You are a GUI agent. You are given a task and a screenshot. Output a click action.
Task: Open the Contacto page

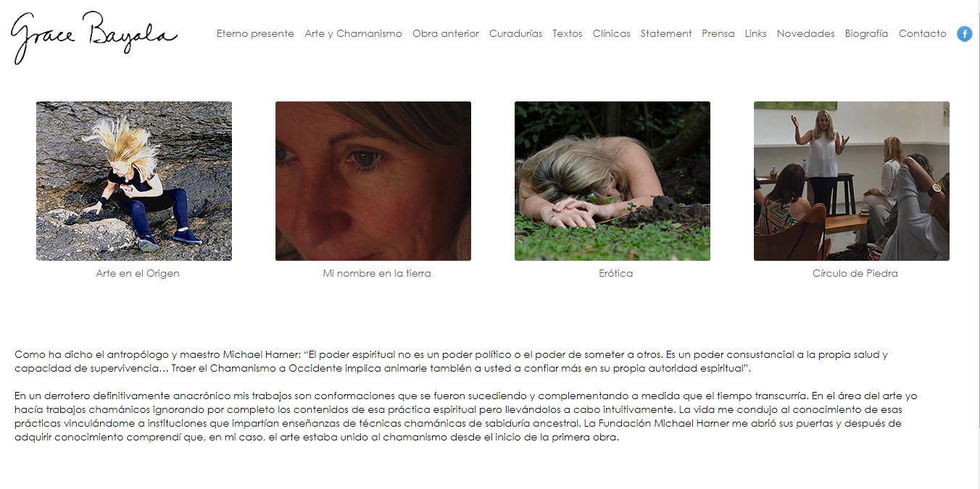coord(922,33)
